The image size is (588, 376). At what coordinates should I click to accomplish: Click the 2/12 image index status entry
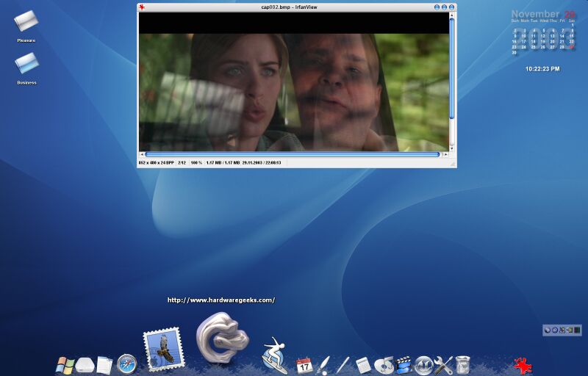point(182,163)
